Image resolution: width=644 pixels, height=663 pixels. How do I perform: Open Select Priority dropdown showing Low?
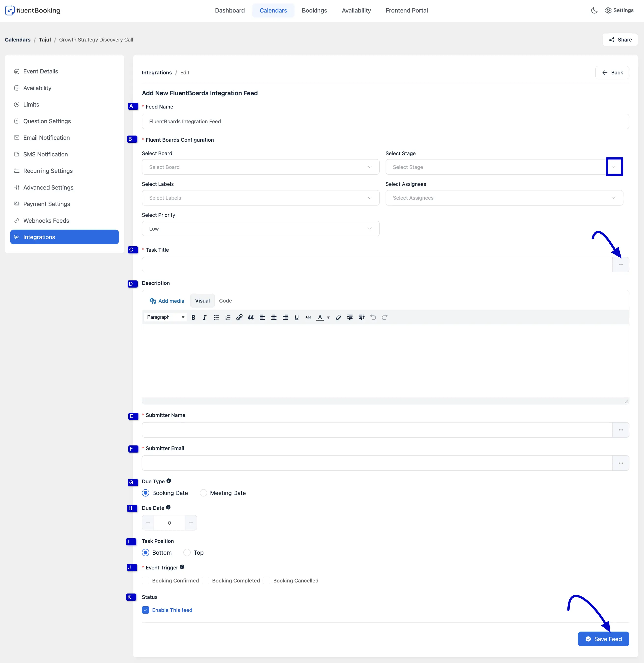pos(260,228)
